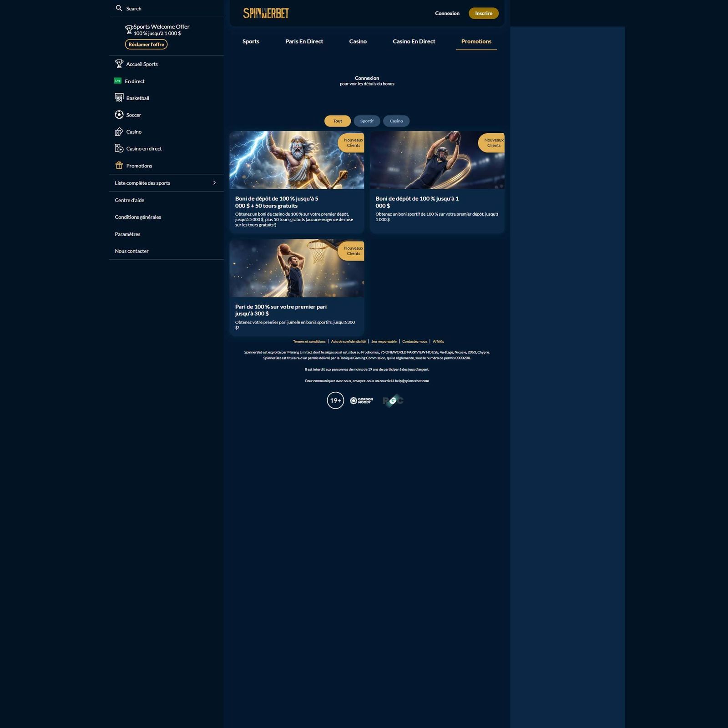Open Conditions générales in sidebar

point(138,217)
